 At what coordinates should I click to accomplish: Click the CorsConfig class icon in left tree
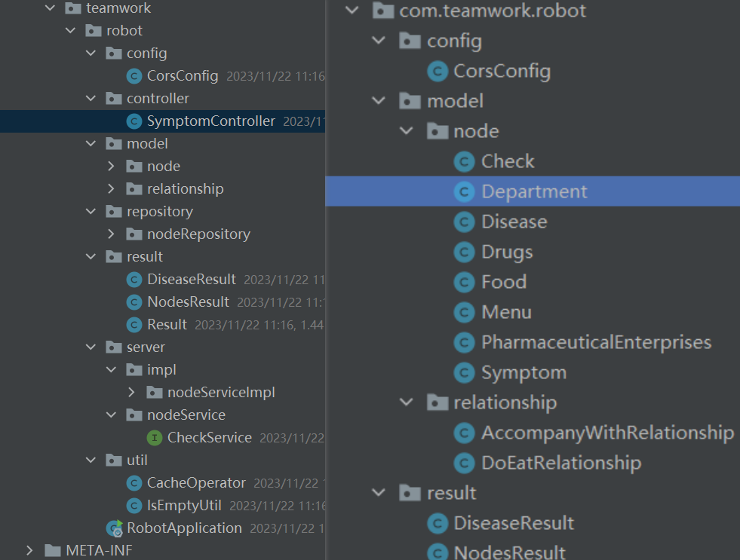pyautogui.click(x=134, y=76)
